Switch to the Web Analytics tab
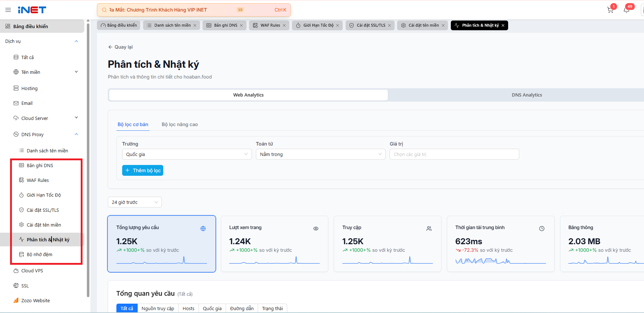This screenshot has width=644, height=313. point(248,95)
